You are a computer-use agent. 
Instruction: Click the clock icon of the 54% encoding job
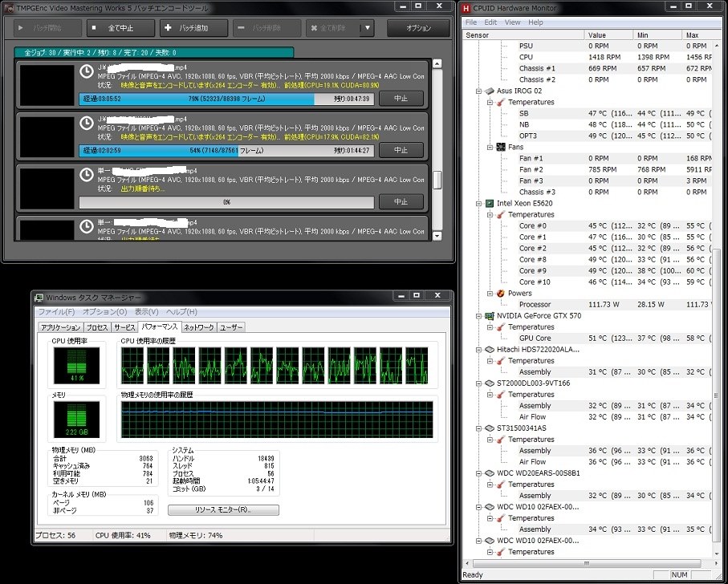pyautogui.click(x=87, y=124)
